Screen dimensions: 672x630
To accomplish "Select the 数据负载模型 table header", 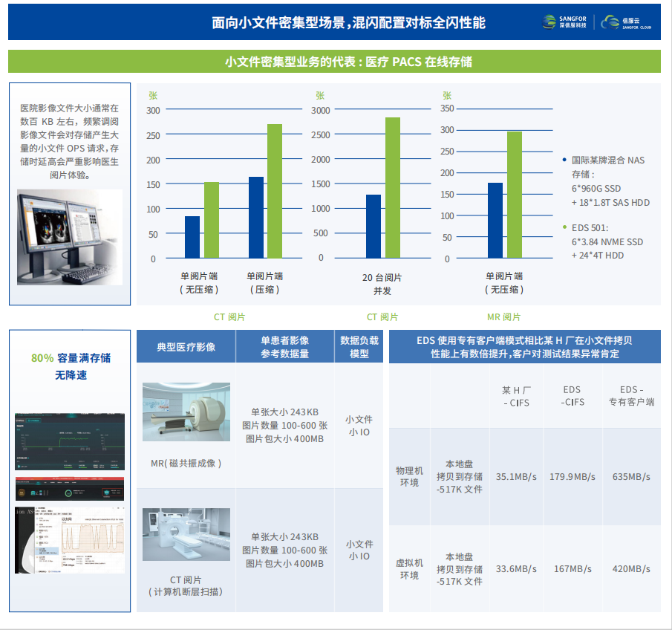I will (359, 347).
